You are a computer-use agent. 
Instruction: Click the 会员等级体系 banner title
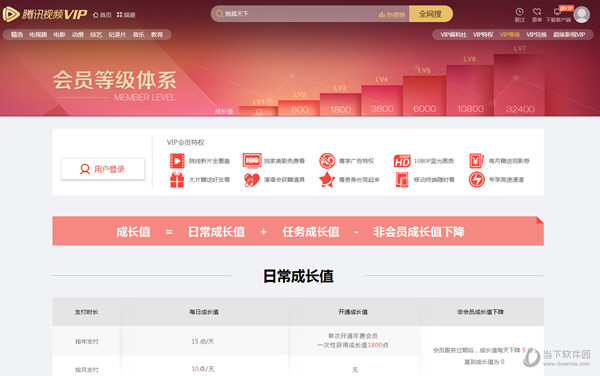[114, 80]
